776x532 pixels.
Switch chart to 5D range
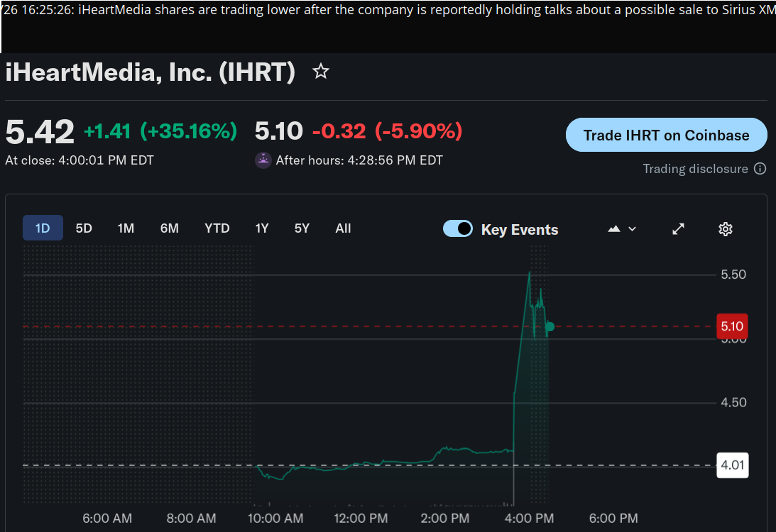pyautogui.click(x=84, y=228)
